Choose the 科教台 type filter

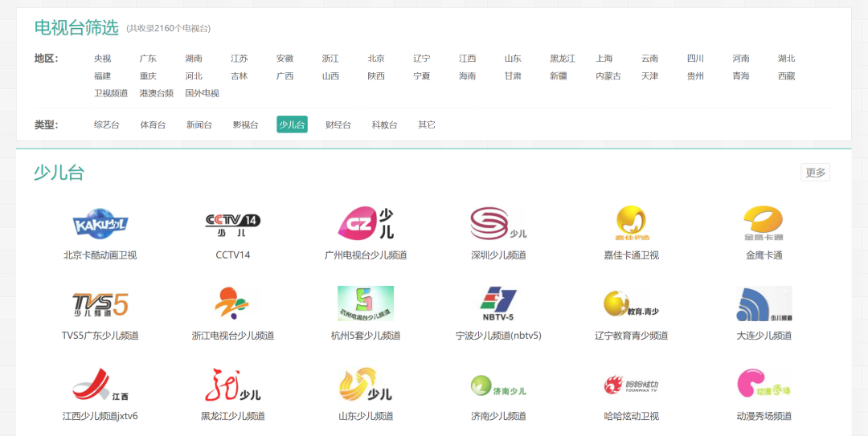(x=385, y=124)
